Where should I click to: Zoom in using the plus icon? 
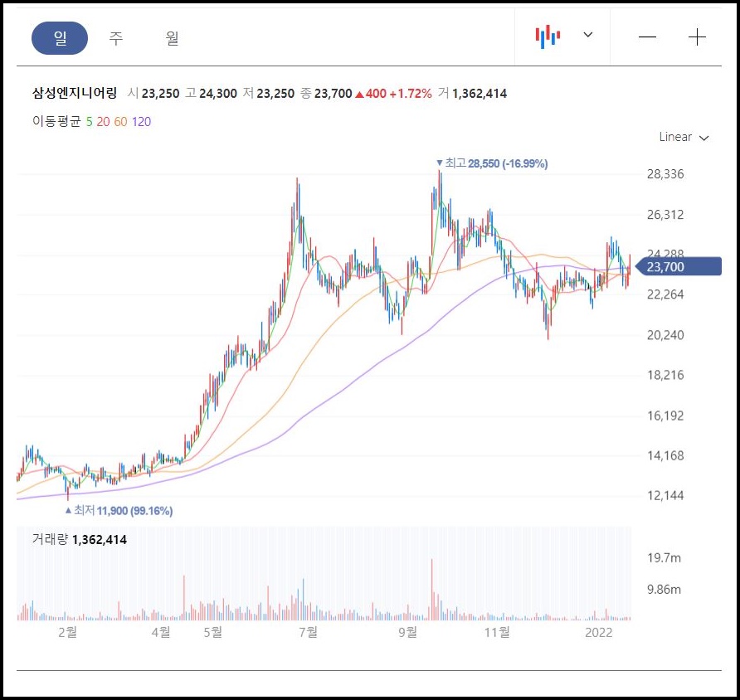pyautogui.click(x=697, y=36)
